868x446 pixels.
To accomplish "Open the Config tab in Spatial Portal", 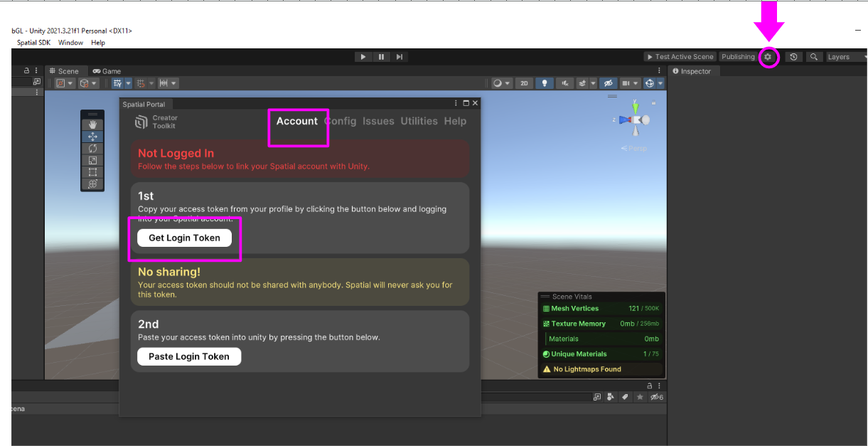I will tap(341, 121).
